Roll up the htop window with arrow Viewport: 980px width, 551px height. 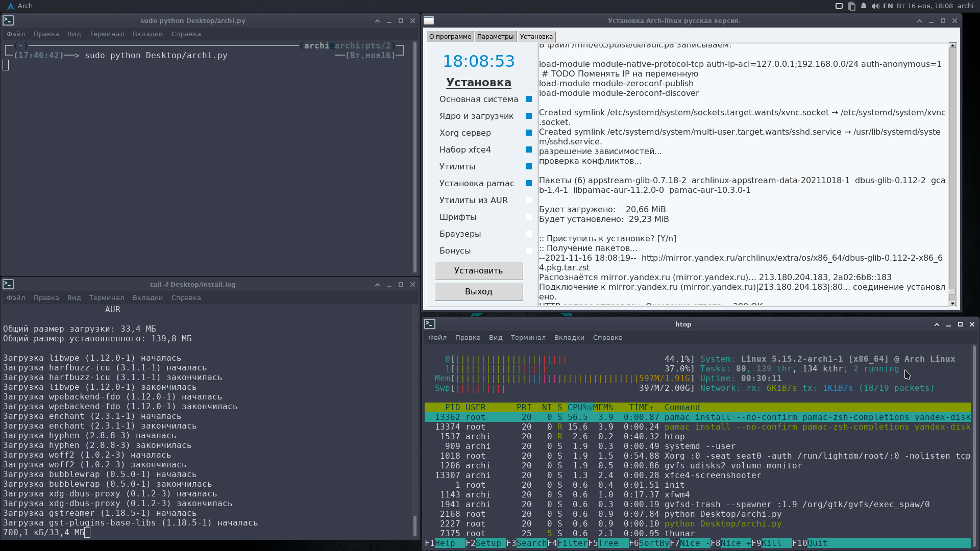(937, 324)
